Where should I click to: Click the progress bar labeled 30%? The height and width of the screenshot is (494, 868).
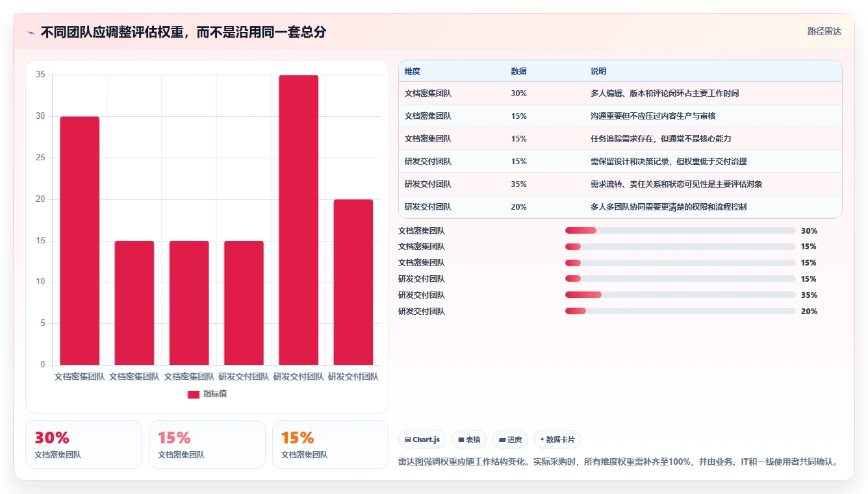pyautogui.click(x=680, y=230)
